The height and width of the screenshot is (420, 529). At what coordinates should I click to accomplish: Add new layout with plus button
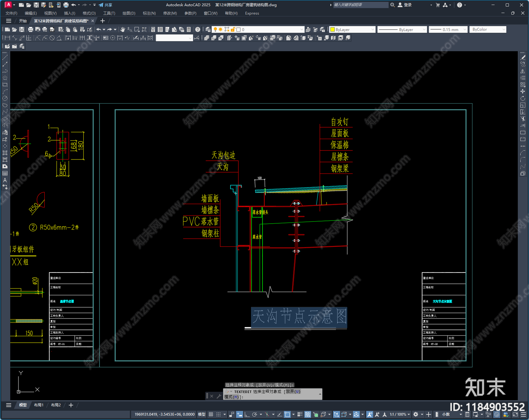click(71, 405)
